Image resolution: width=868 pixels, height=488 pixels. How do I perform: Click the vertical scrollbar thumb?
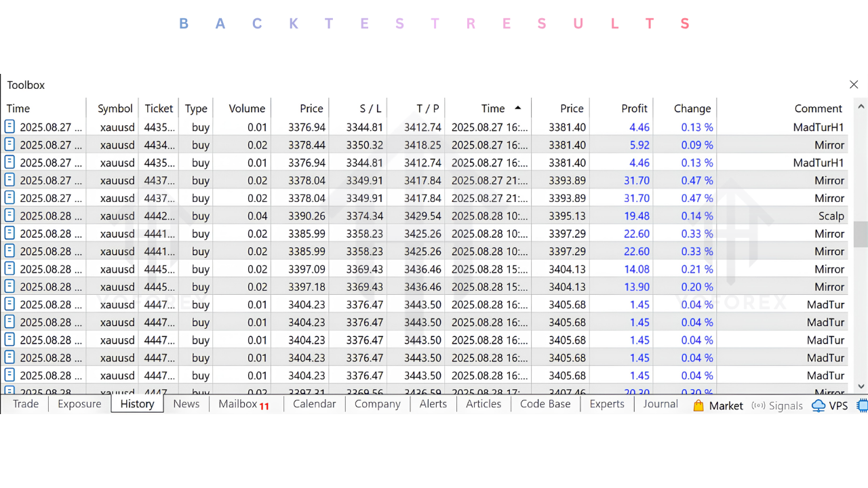[861, 234]
